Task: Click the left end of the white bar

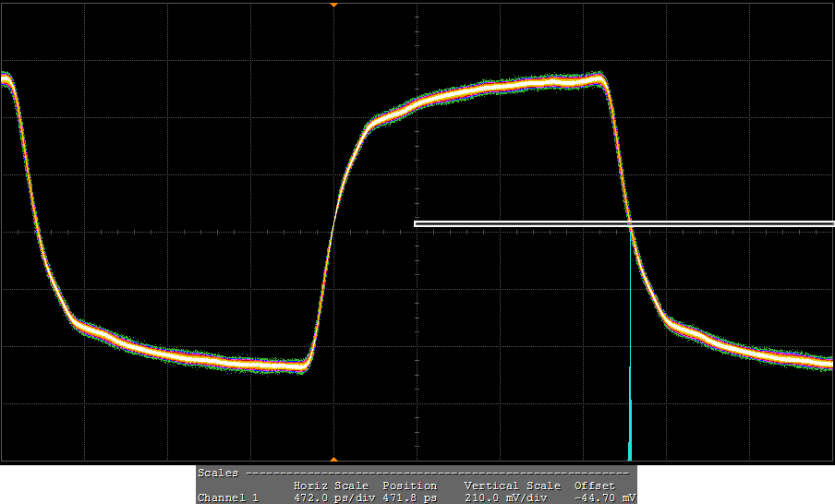Action: pyautogui.click(x=418, y=223)
